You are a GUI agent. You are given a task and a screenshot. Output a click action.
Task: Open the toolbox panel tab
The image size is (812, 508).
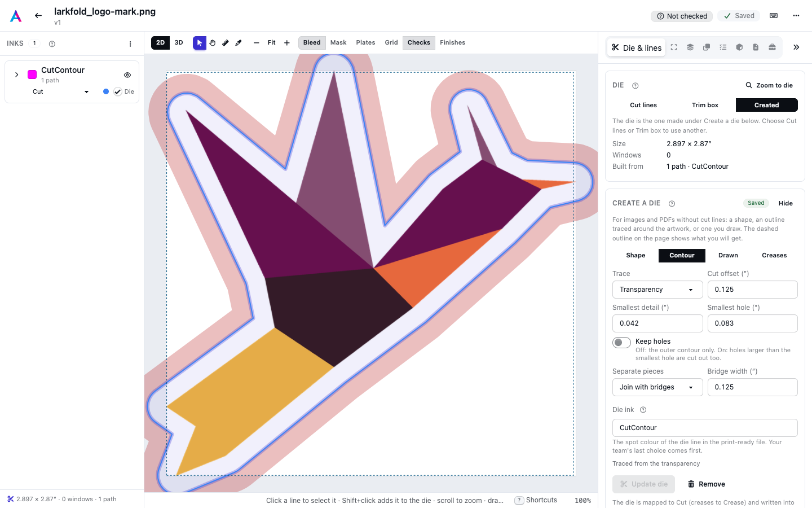pos(772,47)
